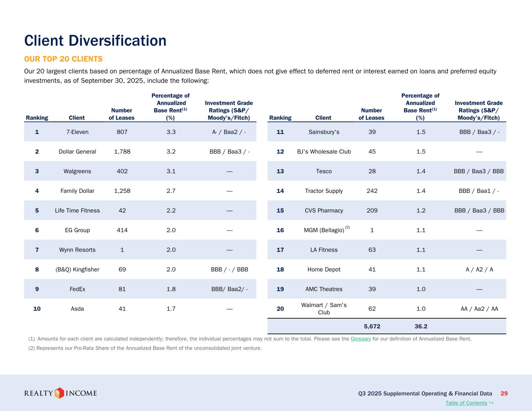Click the Walgreens client cell
Screen dimensions: 532x411
pyautogui.click(x=77, y=171)
